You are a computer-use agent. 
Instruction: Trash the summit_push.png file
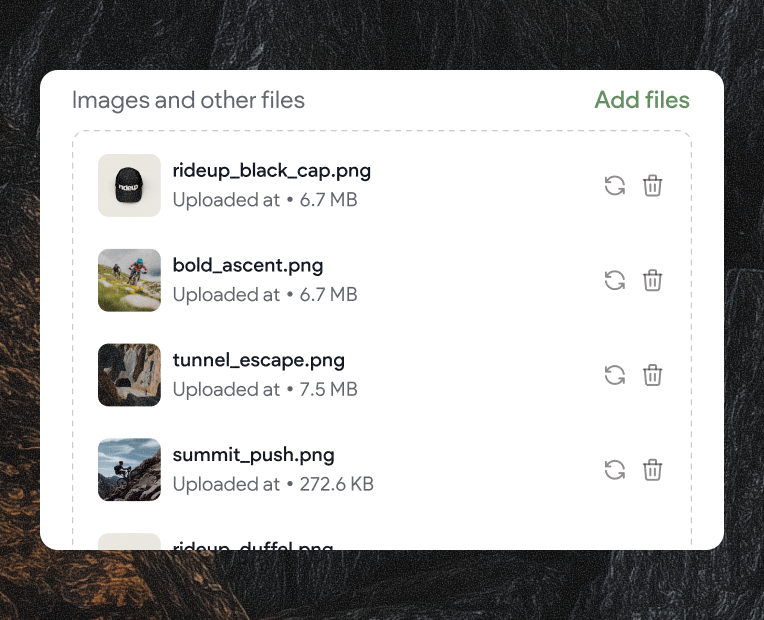[652, 470]
